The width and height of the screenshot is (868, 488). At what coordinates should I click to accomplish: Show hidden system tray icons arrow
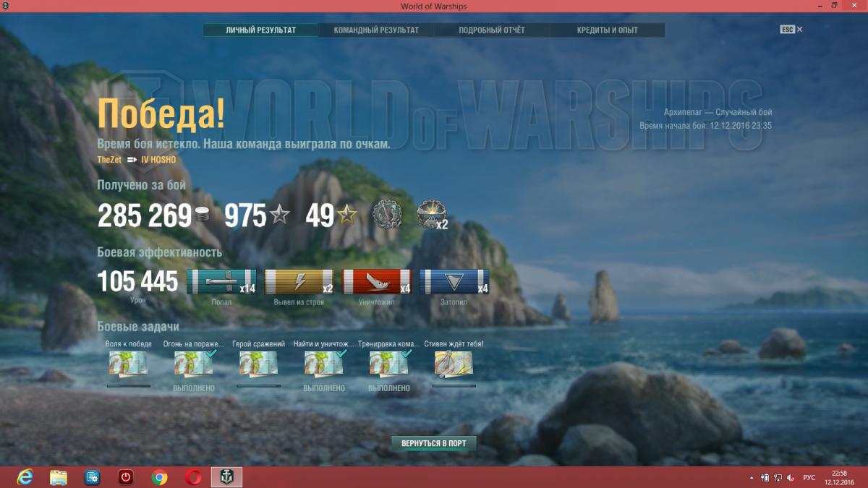752,477
